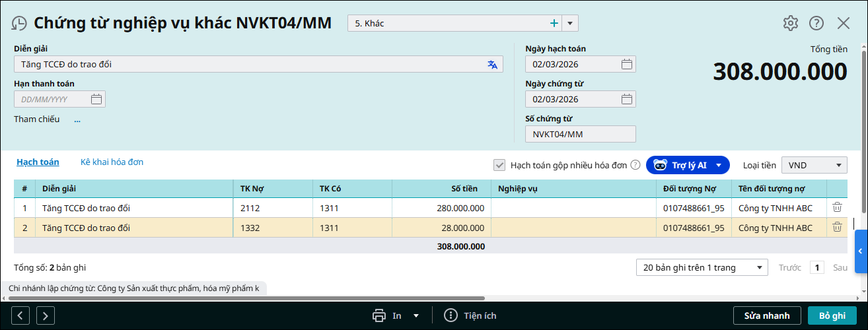This screenshot has height=330, width=868.
Task: Open the settings gear icon
Action: coord(790,23)
